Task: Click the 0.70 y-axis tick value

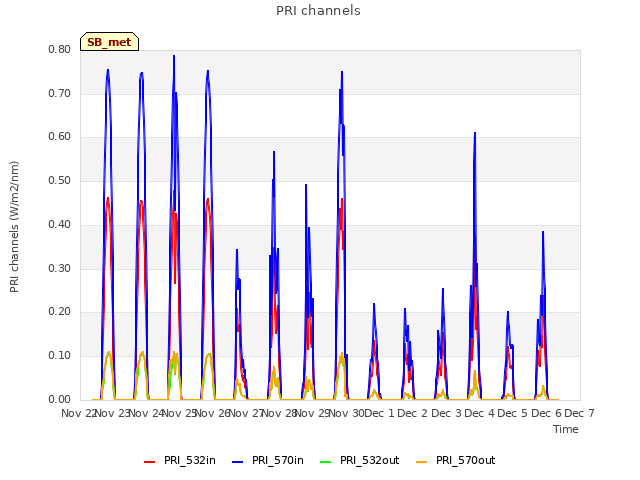Action: (x=60, y=93)
